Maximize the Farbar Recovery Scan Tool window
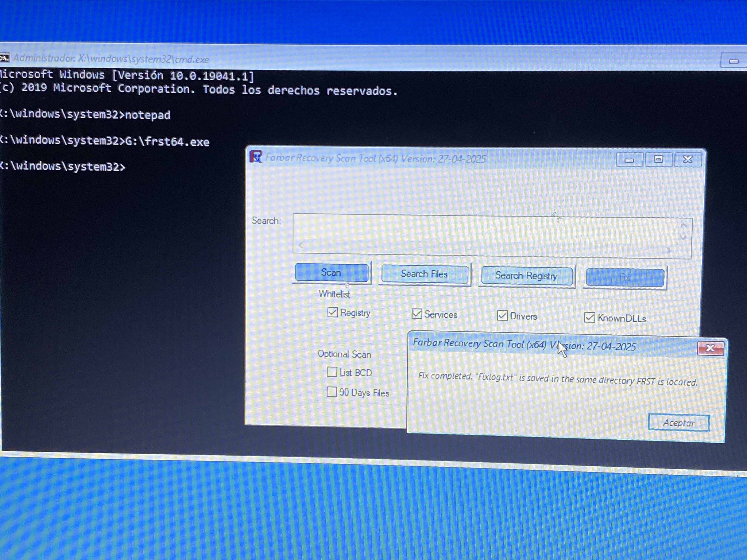 (658, 160)
